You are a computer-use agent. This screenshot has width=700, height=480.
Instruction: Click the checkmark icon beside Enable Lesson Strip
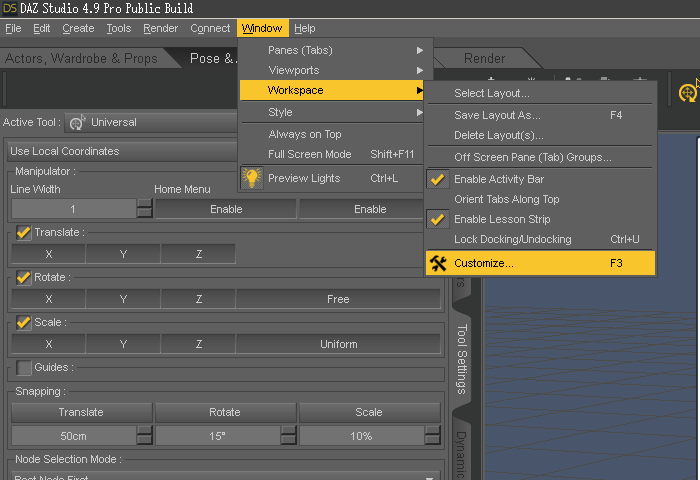[437, 219]
